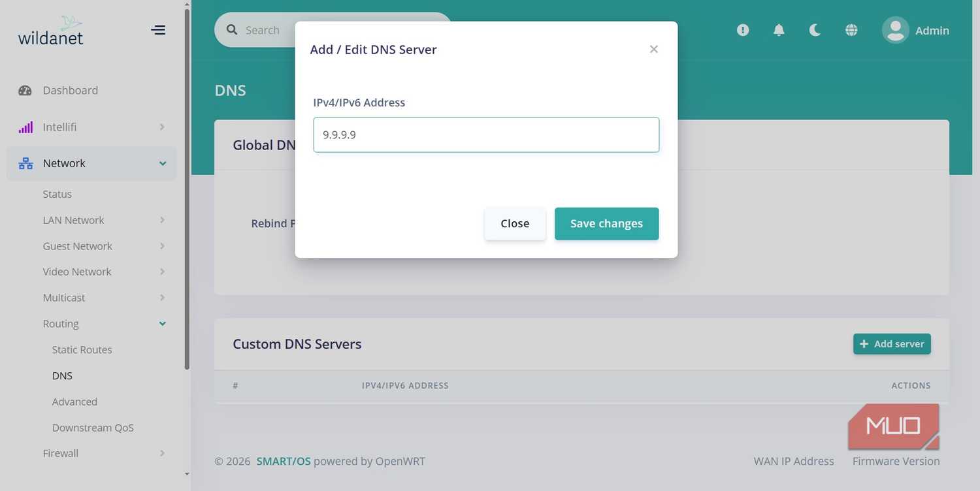This screenshot has width=980, height=491.
Task: Open the language globe icon
Action: tap(851, 30)
